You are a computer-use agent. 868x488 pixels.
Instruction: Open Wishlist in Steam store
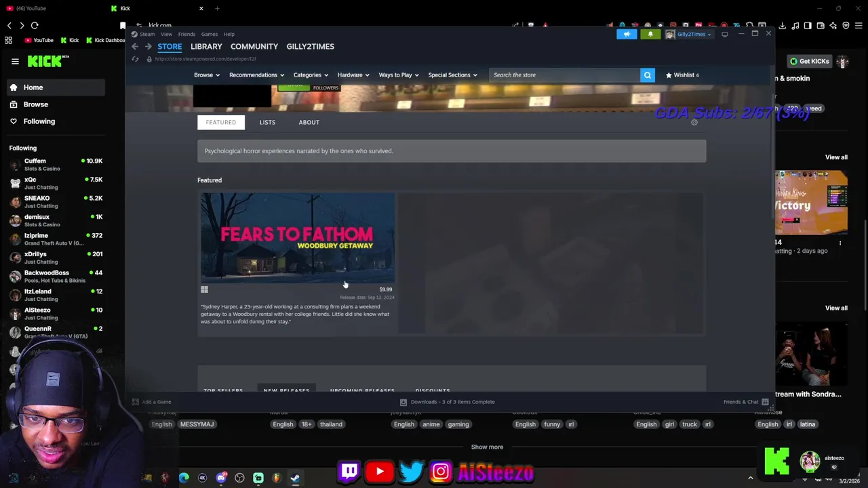(682, 75)
